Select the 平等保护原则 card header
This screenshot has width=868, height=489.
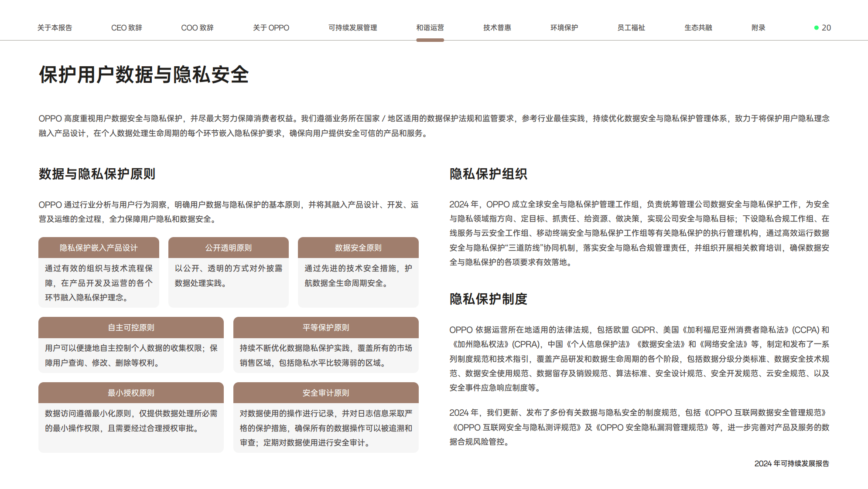click(x=326, y=327)
